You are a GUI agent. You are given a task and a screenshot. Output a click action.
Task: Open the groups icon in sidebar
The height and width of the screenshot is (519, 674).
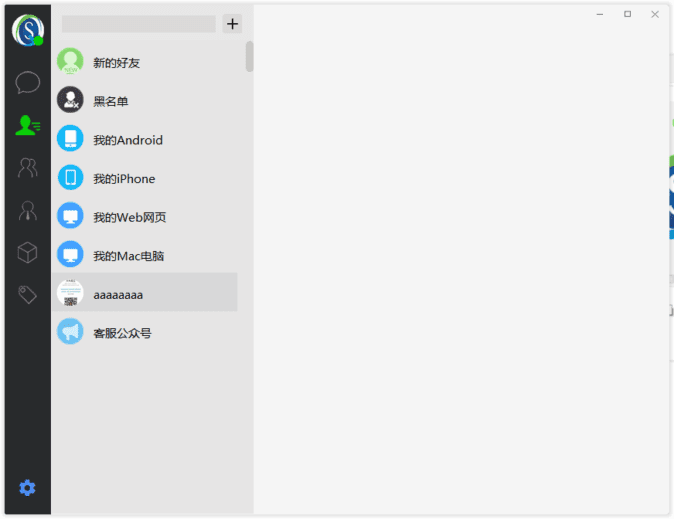[x=28, y=167]
